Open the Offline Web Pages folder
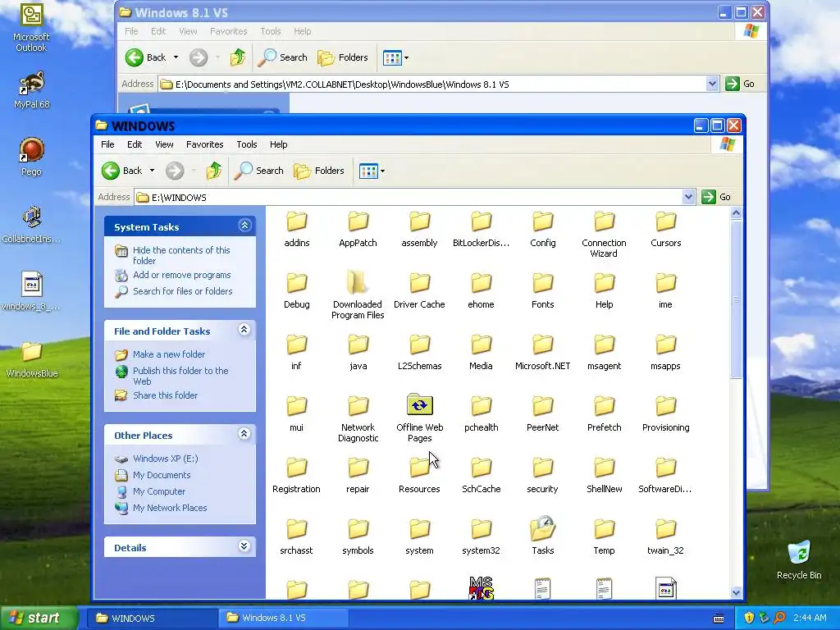 coord(419,418)
